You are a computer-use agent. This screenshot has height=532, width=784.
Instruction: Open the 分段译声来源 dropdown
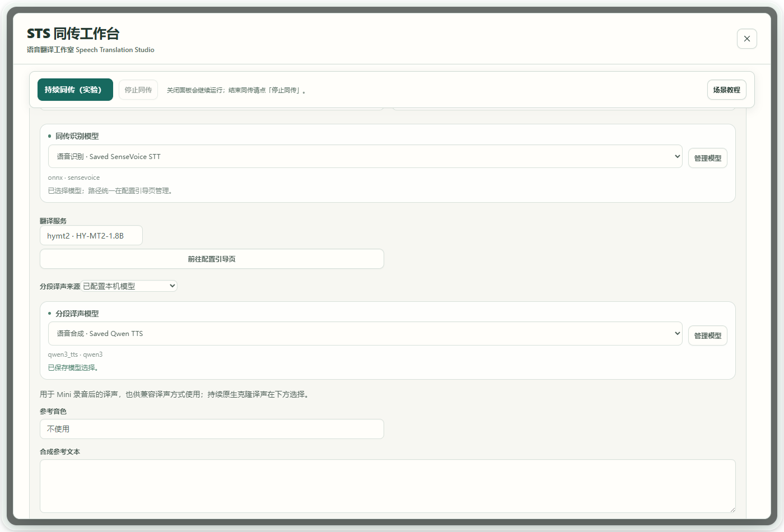(129, 286)
